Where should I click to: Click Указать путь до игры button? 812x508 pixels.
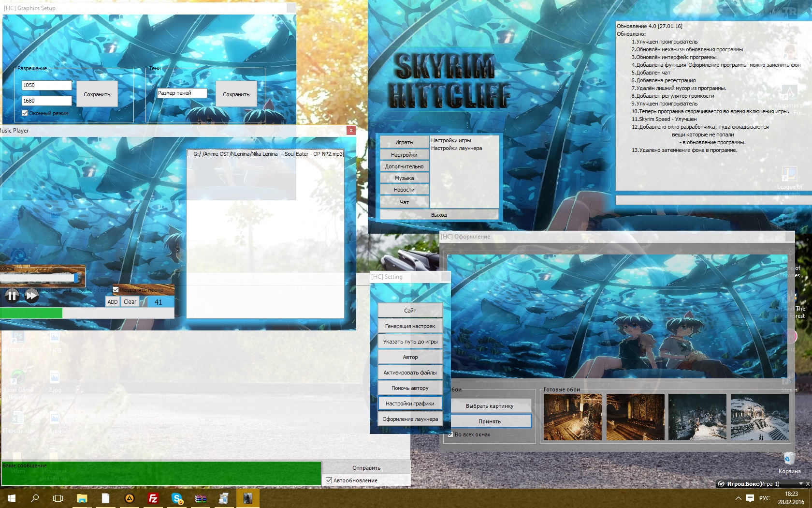(410, 342)
